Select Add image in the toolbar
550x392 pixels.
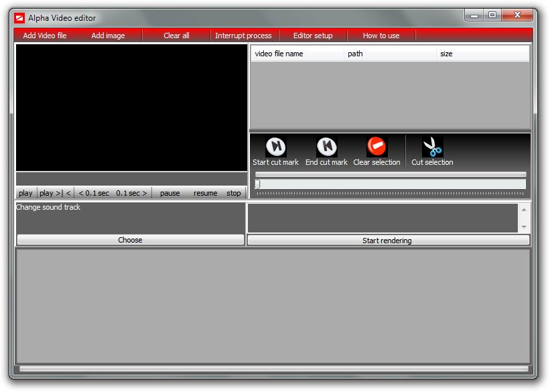(108, 36)
